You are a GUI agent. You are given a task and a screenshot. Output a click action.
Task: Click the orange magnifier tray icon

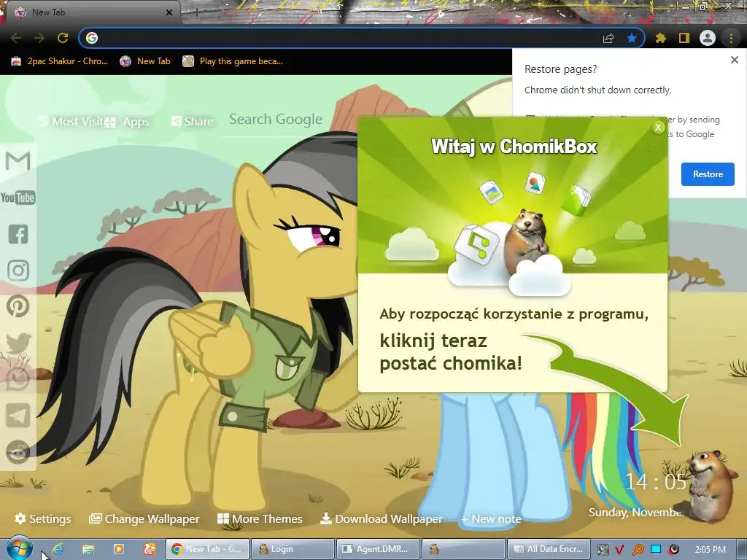638,550
